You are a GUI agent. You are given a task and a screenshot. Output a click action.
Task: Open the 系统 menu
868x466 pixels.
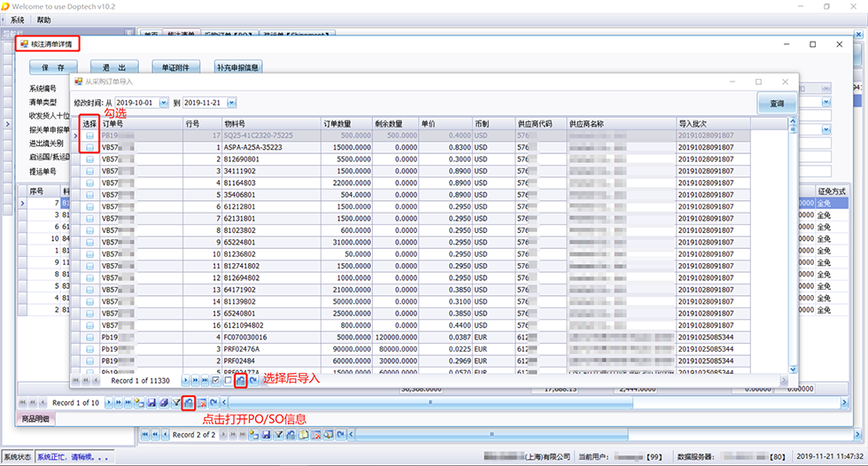(x=18, y=19)
